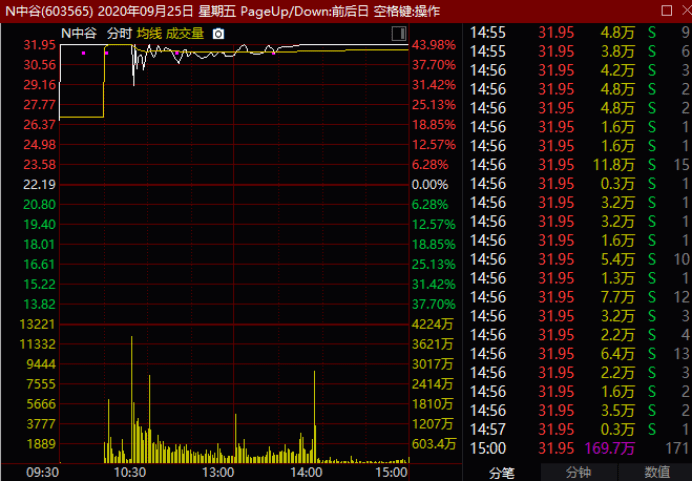Select the 分时 intraday view label

[118, 33]
